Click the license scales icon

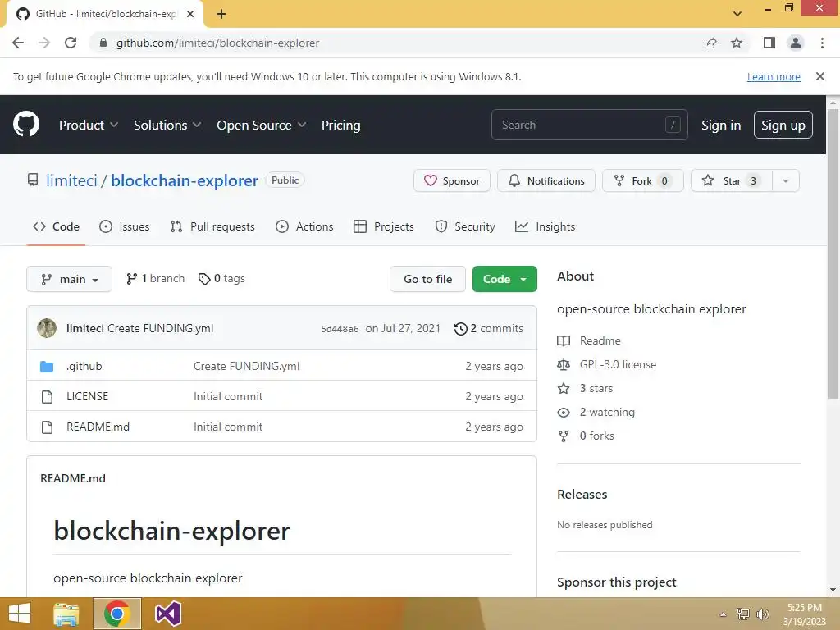(564, 365)
